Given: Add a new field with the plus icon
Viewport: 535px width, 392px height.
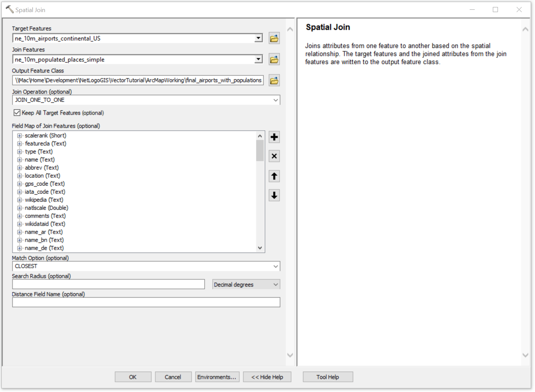Looking at the screenshot, I should (x=274, y=137).
